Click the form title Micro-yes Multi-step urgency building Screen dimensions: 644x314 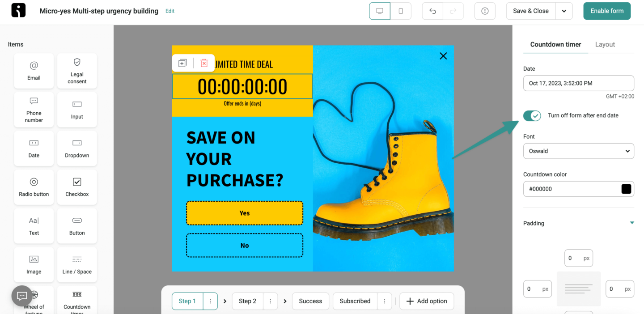(x=99, y=11)
